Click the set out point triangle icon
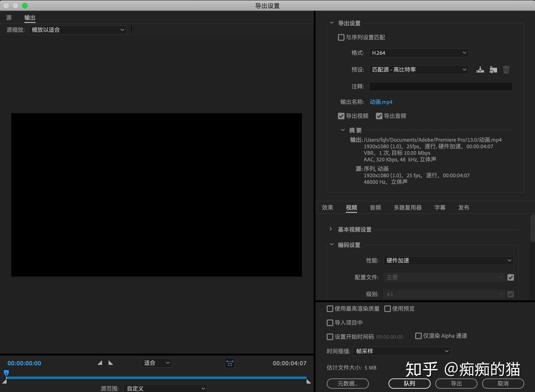The image size is (535, 392). (111, 363)
